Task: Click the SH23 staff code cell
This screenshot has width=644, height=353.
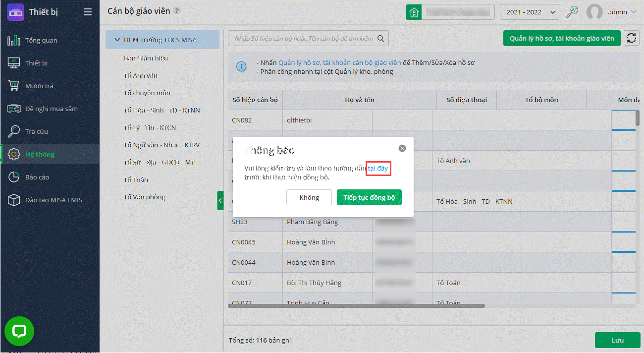Action: click(255, 222)
